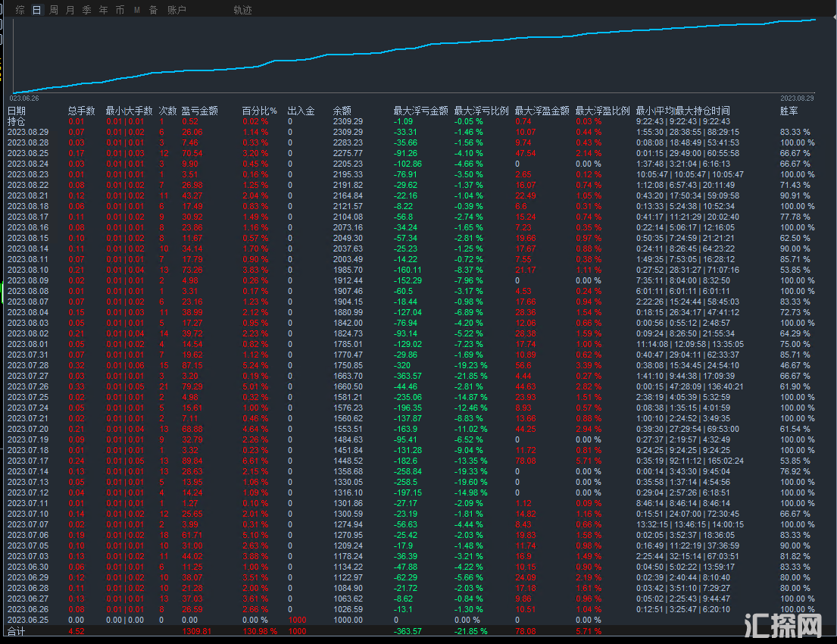837x644 pixels.
Task: Select the 2023.08.29 row date
Action: pos(27,132)
